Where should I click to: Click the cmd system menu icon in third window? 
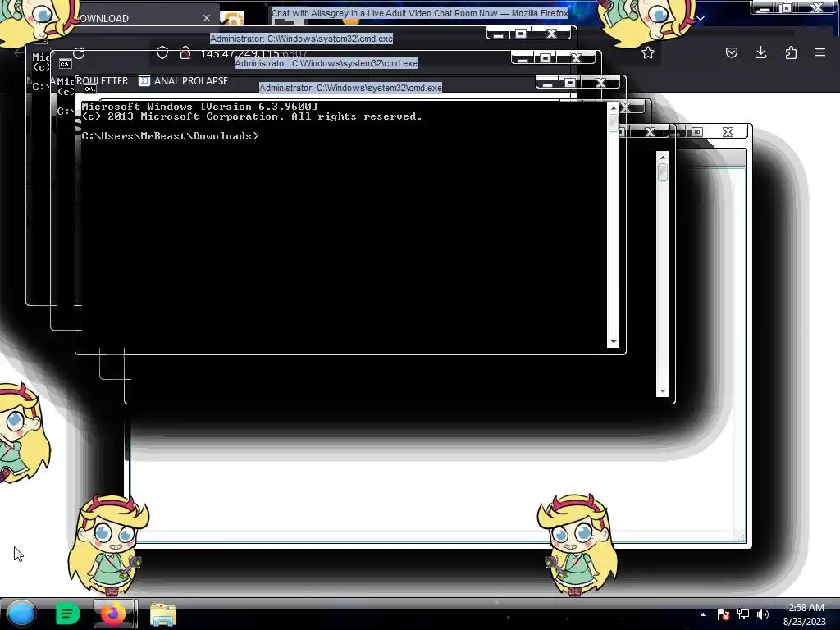tap(89, 89)
